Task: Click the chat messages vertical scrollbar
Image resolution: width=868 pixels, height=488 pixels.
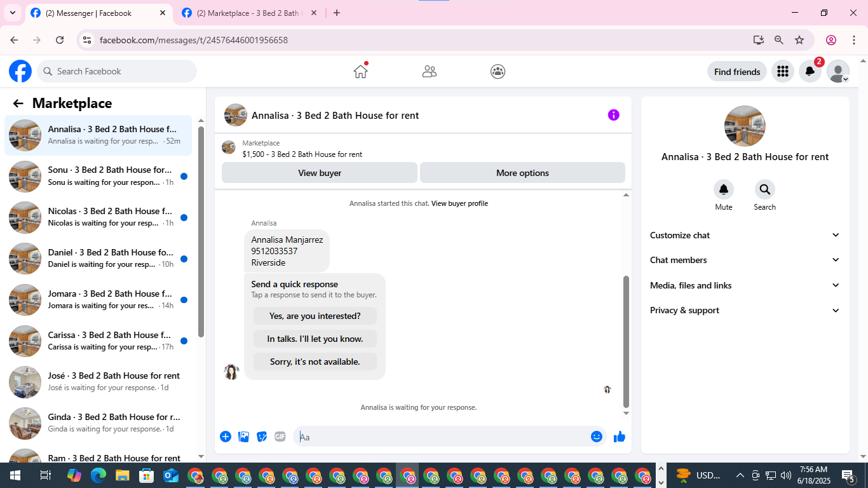Action: point(626,341)
